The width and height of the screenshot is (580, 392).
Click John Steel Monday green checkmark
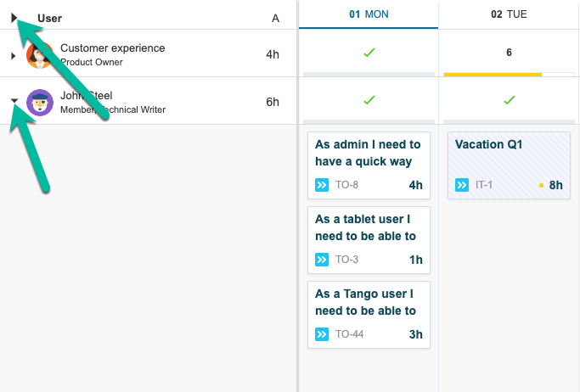[x=369, y=100]
